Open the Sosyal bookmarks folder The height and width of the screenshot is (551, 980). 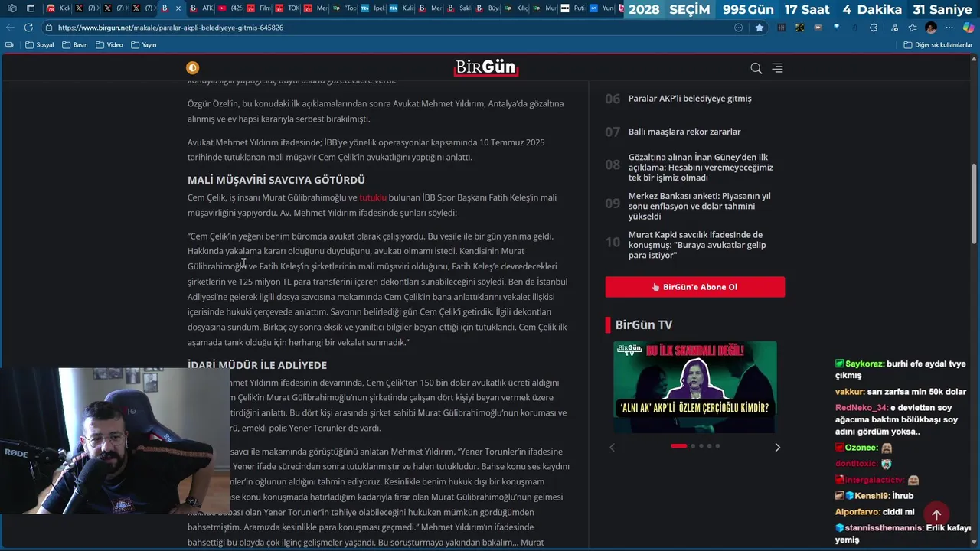click(x=40, y=45)
